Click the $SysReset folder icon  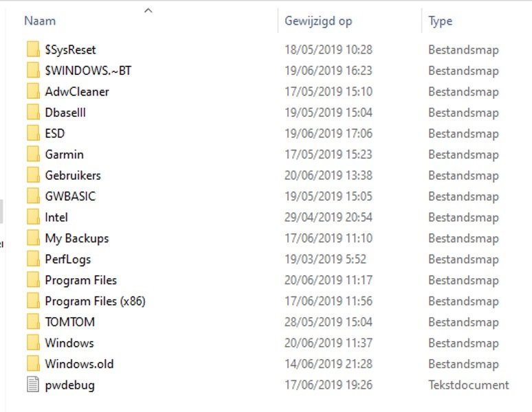coord(33,49)
